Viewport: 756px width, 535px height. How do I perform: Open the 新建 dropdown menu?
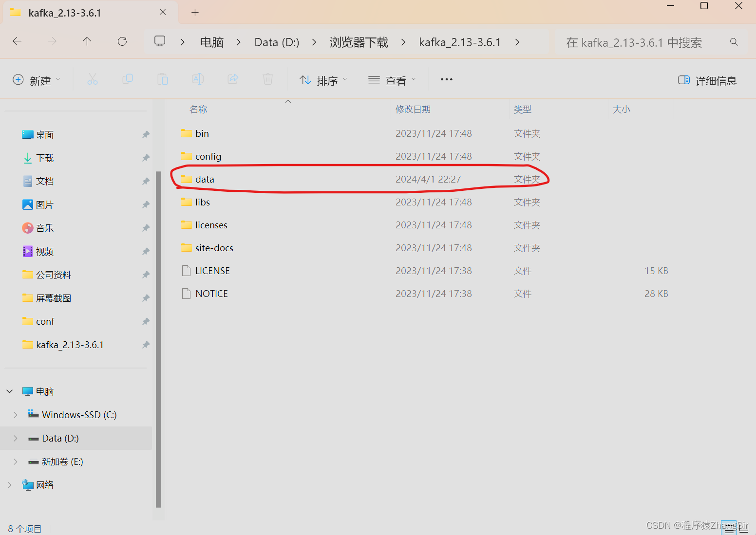point(37,80)
